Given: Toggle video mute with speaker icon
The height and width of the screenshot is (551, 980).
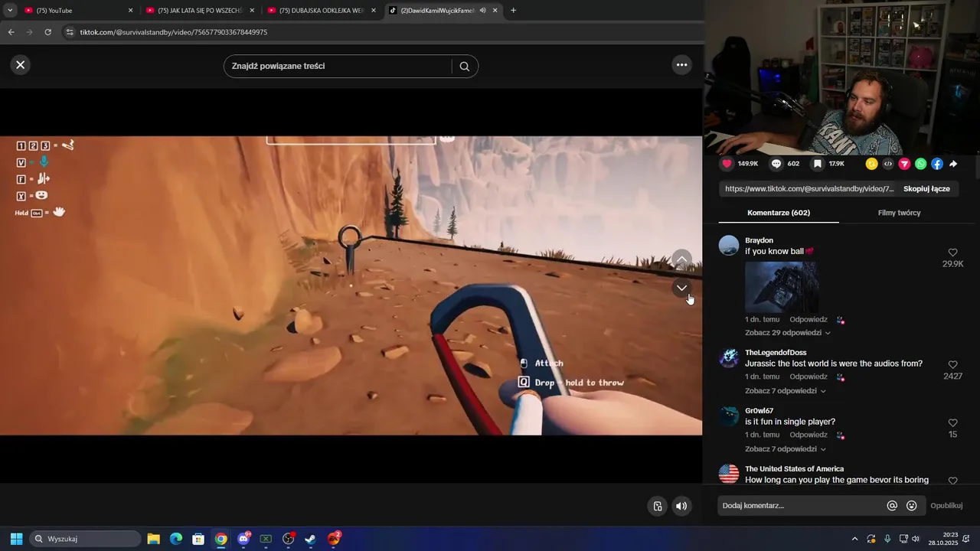Looking at the screenshot, I should click(x=681, y=506).
